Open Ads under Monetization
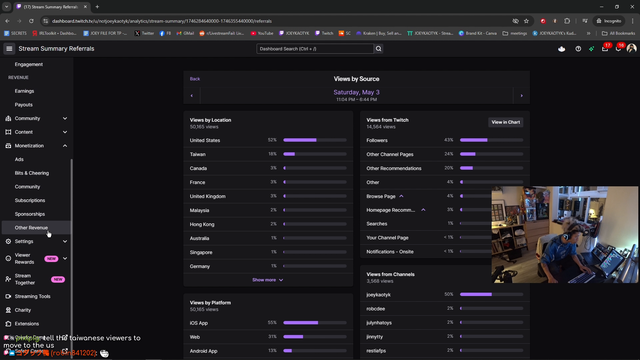640x360 pixels. pyautogui.click(x=19, y=159)
